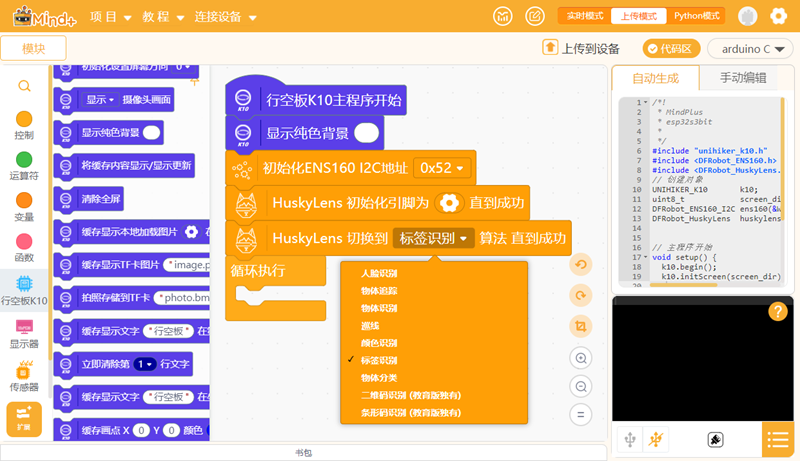Open the settings gear in top bar
Image resolution: width=800 pixels, height=461 pixels.
click(x=778, y=16)
